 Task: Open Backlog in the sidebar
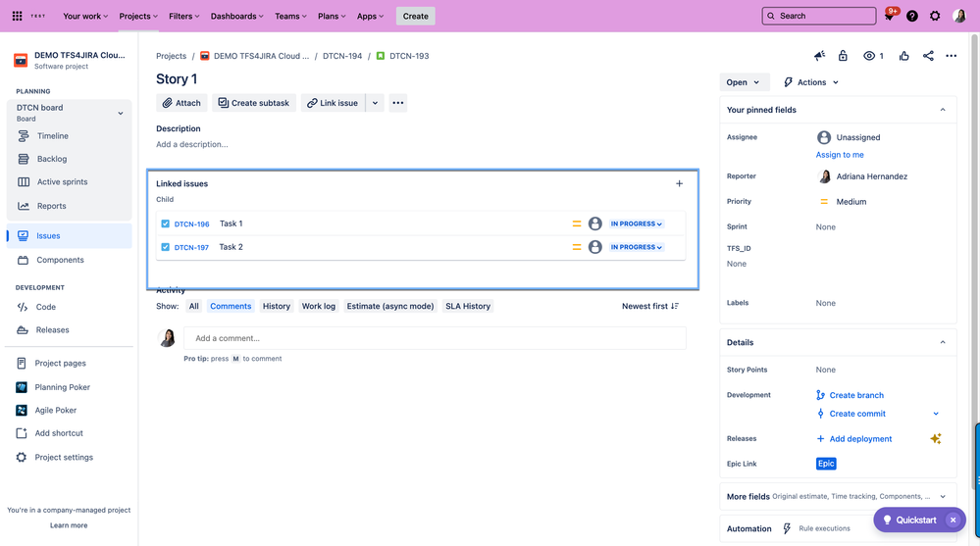[52, 159]
